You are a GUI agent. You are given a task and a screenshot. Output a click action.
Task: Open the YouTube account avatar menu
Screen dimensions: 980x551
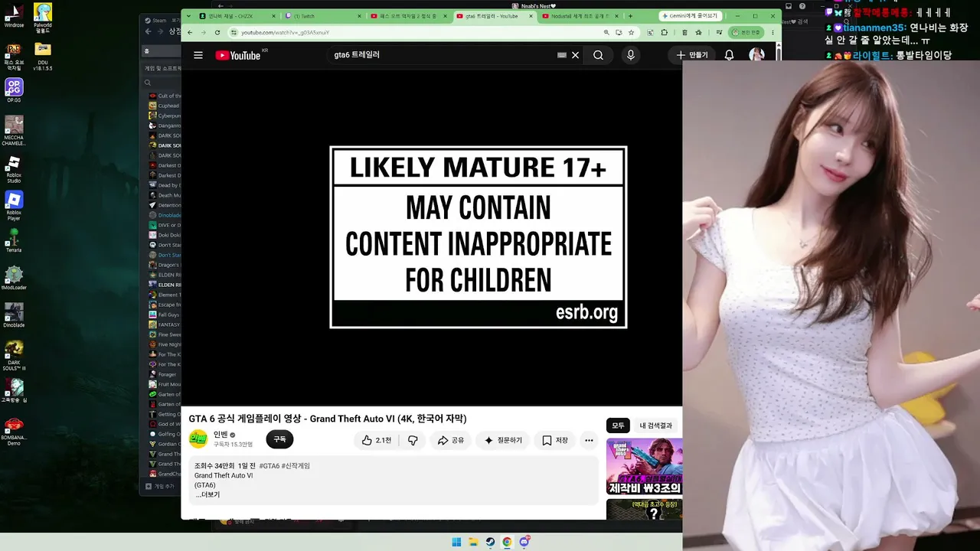click(756, 54)
